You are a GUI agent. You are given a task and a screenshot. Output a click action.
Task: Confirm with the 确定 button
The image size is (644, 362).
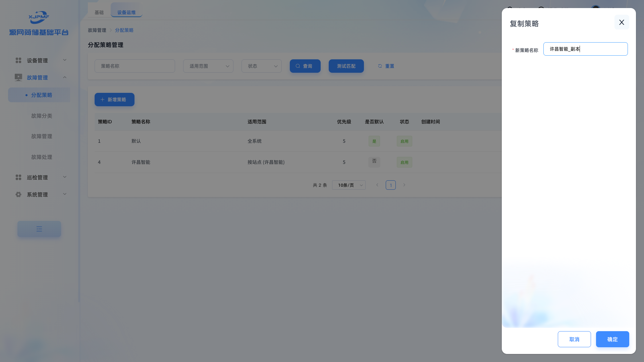[x=612, y=339]
